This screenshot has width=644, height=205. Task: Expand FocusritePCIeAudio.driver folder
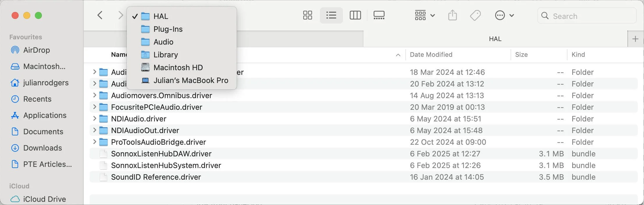[x=94, y=107]
